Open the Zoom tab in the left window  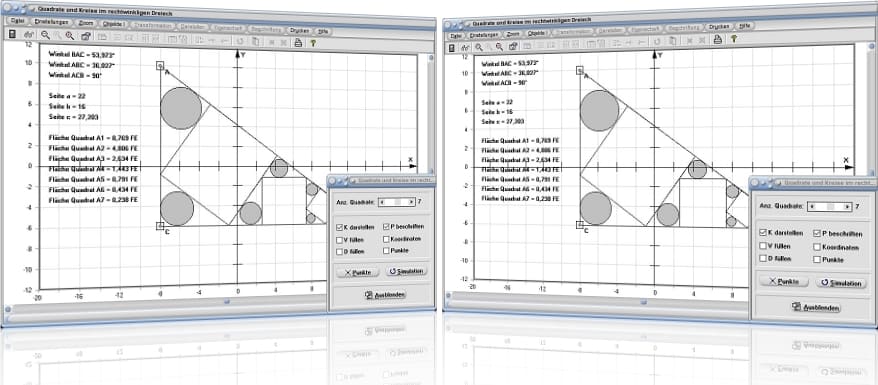[x=86, y=23]
